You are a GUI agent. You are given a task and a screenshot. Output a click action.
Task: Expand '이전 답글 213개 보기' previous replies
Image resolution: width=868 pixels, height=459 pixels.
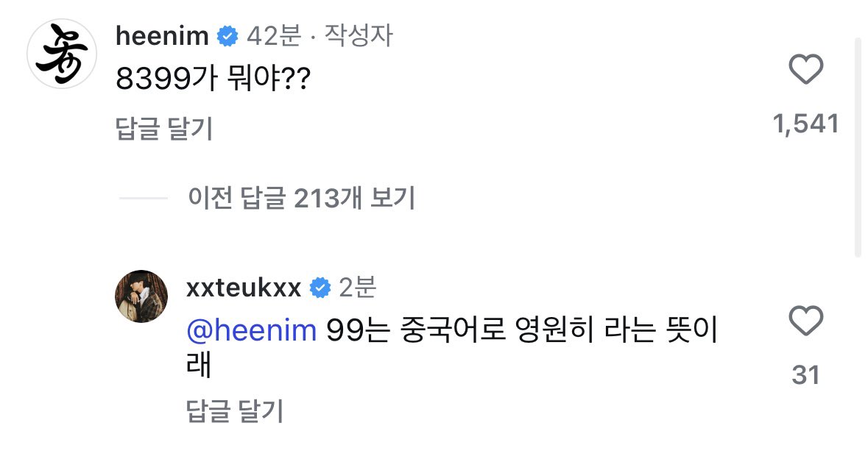302,197
